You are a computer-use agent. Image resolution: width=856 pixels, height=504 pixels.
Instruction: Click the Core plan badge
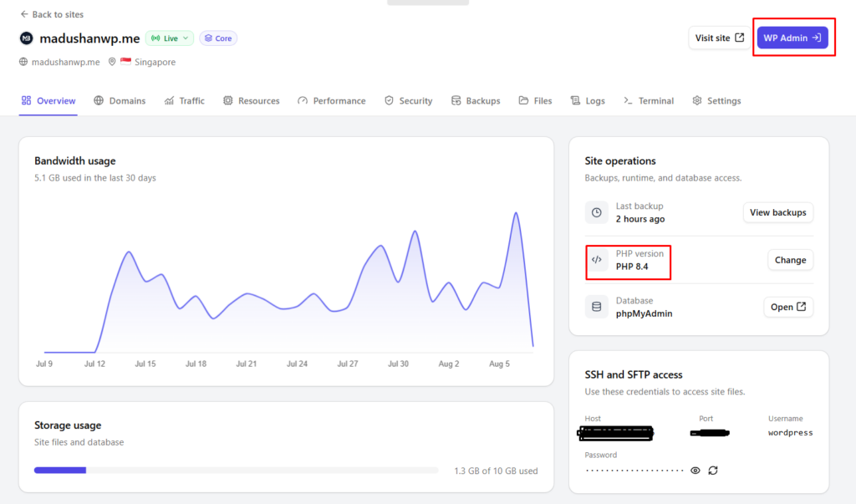pos(218,38)
